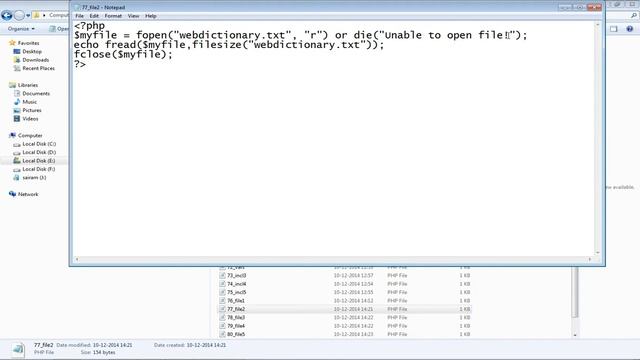Select file 79_file4 in the list

(x=236, y=326)
